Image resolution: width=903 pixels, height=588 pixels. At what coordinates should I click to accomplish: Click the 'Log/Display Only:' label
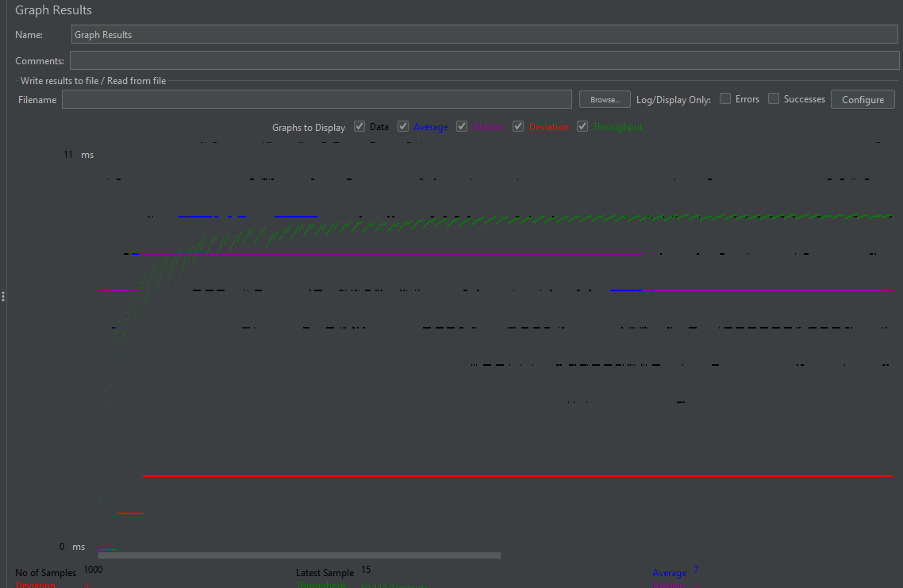point(673,100)
